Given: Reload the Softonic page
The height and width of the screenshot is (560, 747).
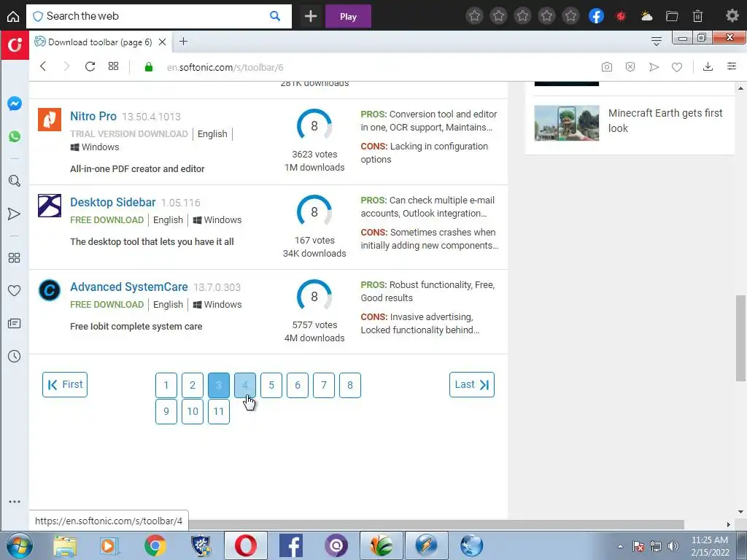Looking at the screenshot, I should click(x=90, y=66).
